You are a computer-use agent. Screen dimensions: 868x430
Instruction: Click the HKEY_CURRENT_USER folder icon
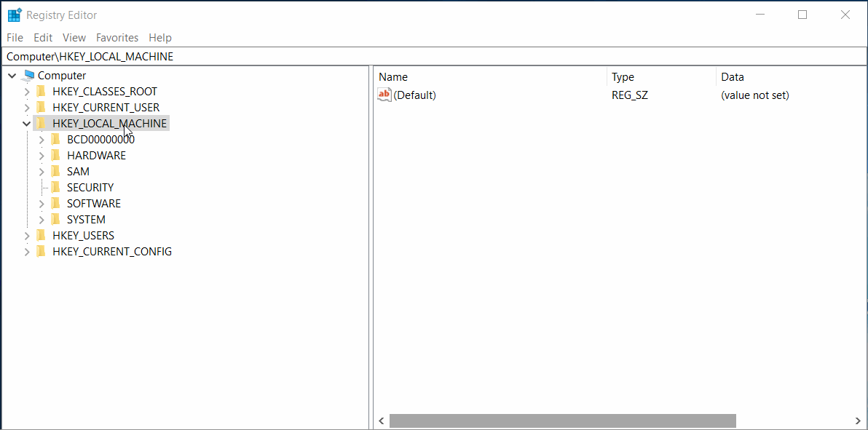click(x=40, y=108)
